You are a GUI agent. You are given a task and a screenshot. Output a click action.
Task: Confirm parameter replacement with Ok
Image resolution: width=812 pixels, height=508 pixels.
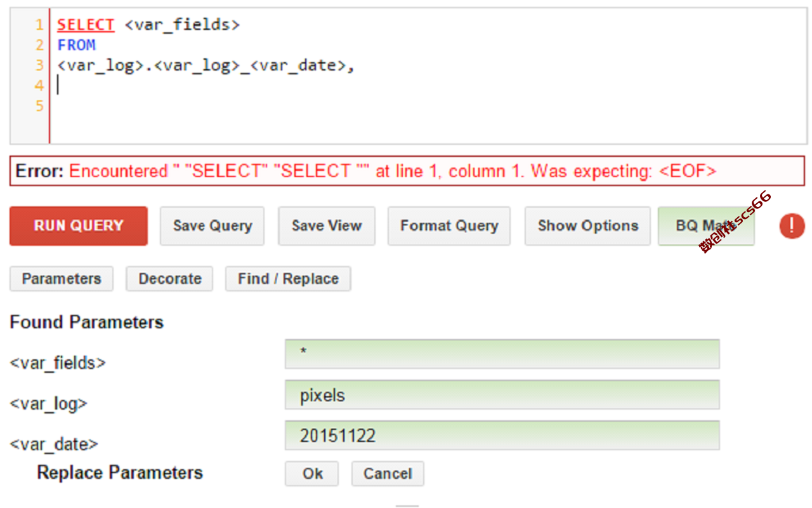click(312, 474)
